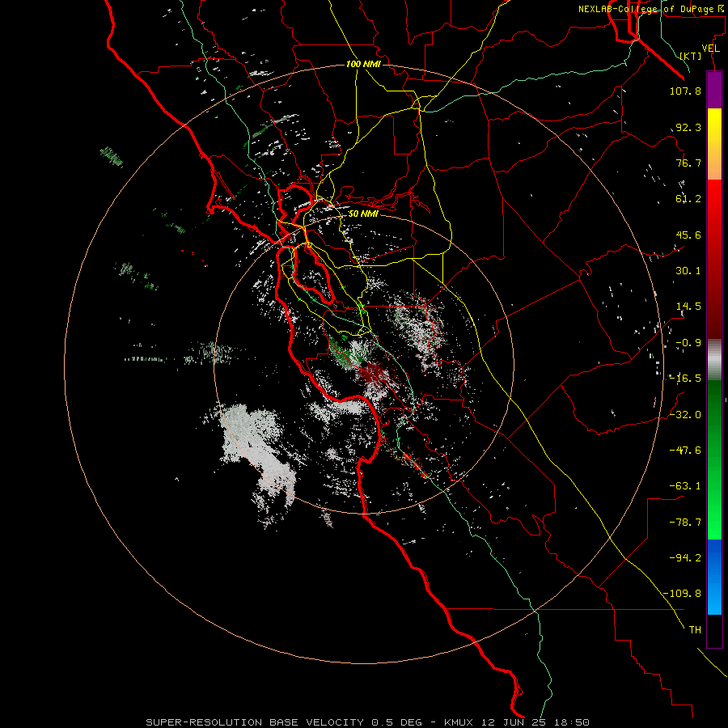Click the -47.6 scale value
The width and height of the screenshot is (728, 728).
pos(685,451)
